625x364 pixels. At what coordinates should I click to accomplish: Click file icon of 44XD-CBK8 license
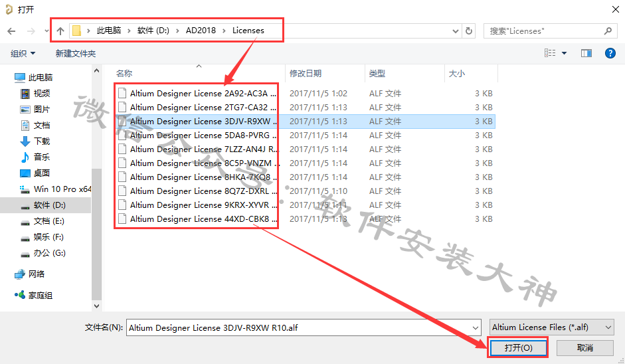(x=122, y=219)
